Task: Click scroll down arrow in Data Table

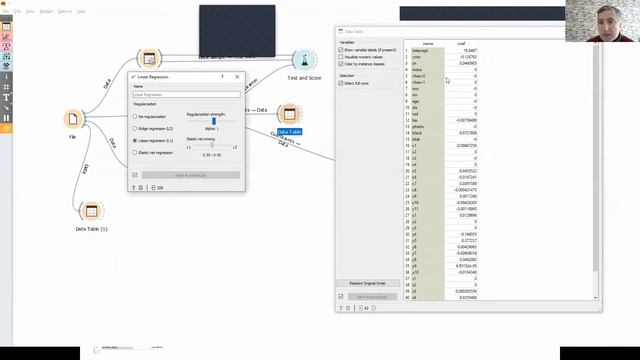Action: (x=596, y=298)
